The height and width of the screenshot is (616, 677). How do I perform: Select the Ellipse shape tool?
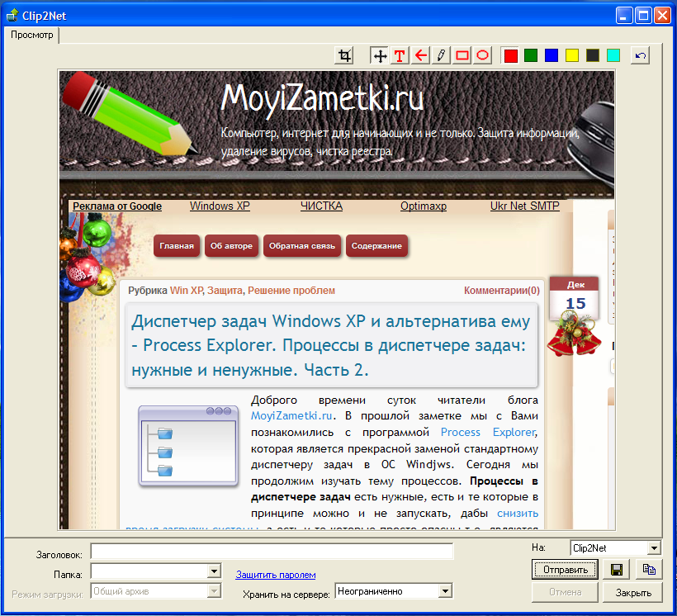pos(482,55)
